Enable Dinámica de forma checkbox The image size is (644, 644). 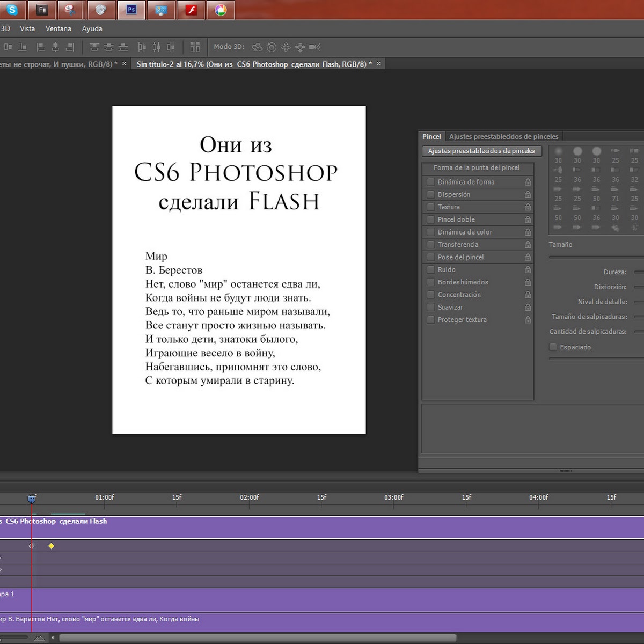(430, 182)
